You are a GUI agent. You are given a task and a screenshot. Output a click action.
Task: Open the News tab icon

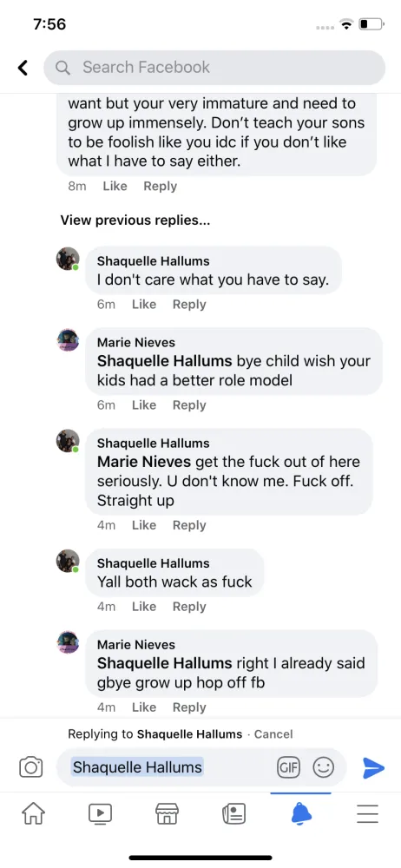pyautogui.click(x=233, y=813)
